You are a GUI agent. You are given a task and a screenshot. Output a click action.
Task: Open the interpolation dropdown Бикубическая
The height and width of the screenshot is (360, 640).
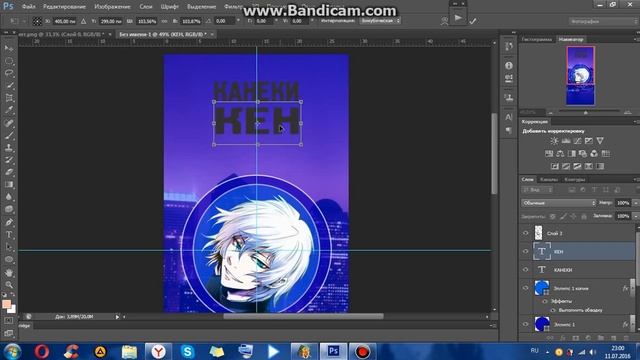380,20
